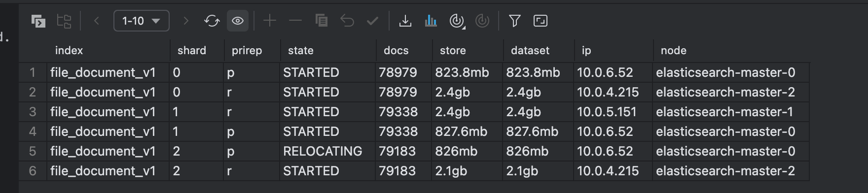Select node cell elasticsearch-master-1
The width and height of the screenshot is (868, 193).
(730, 112)
